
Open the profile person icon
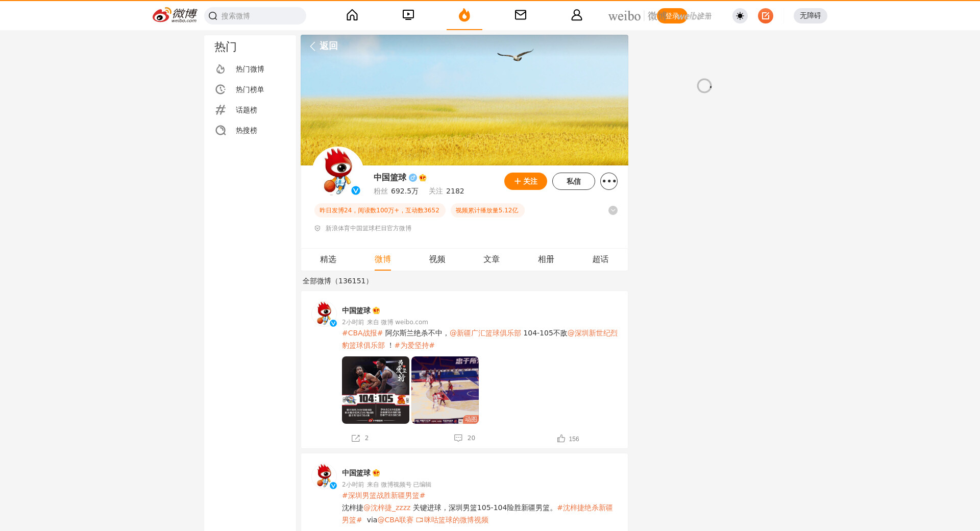click(577, 15)
